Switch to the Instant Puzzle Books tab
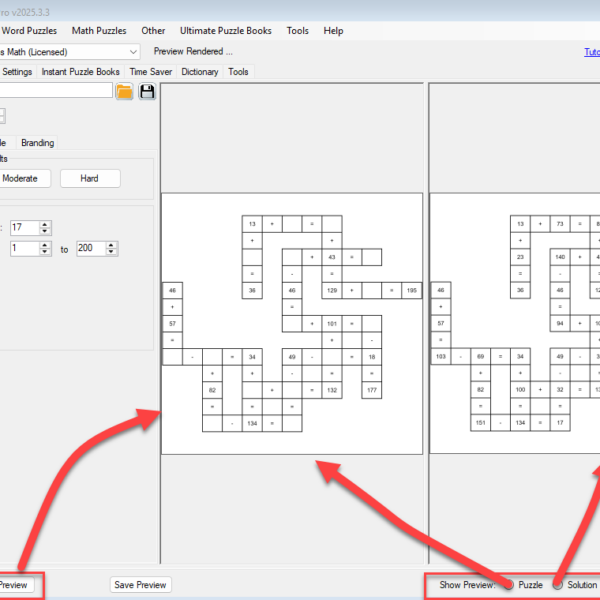 (80, 72)
